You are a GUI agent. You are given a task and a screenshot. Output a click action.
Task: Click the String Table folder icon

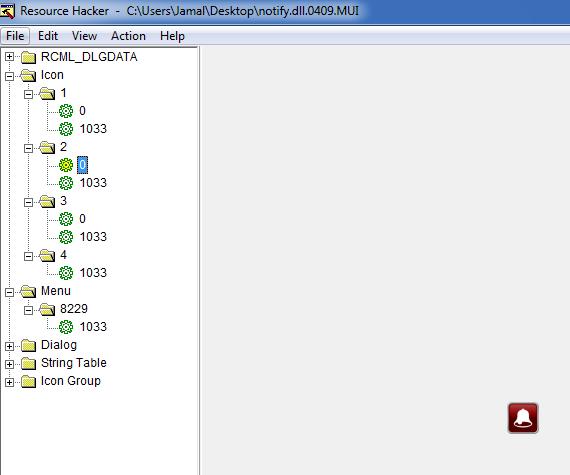coord(28,363)
